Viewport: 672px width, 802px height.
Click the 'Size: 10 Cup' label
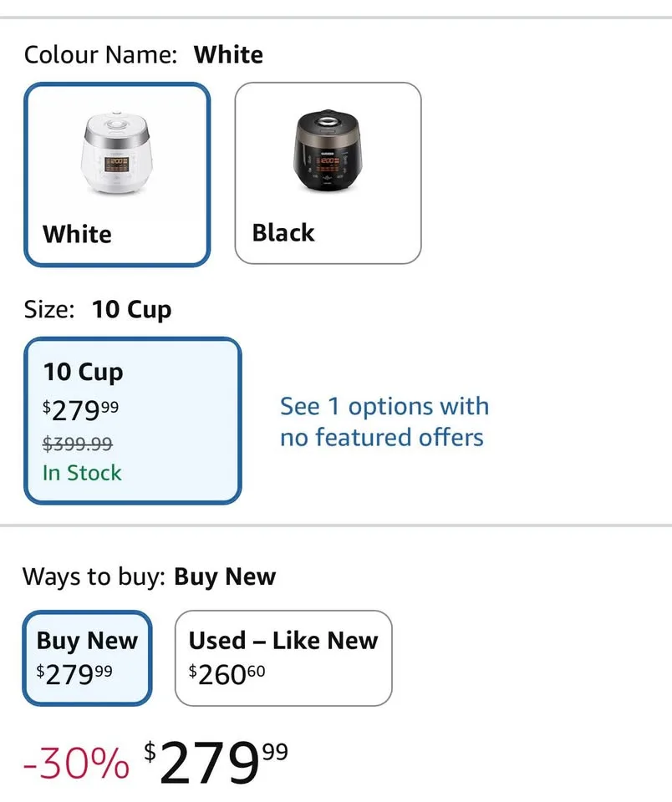click(x=97, y=308)
